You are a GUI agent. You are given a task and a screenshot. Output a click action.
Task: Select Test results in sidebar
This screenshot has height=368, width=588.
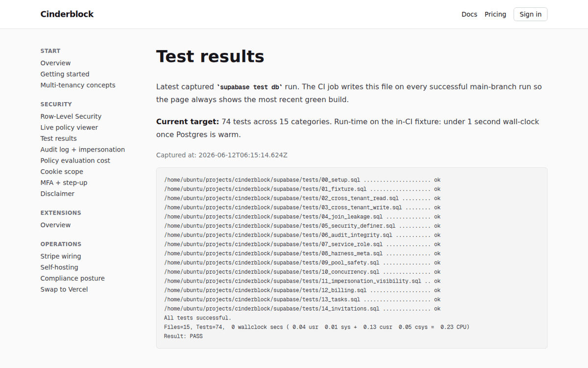pyautogui.click(x=59, y=138)
